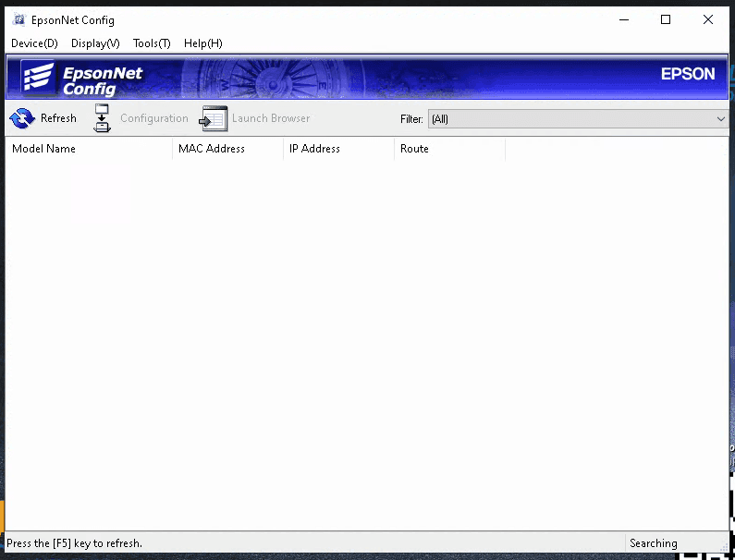Click the Configuration printer icon
The height and width of the screenshot is (560, 735).
102,118
